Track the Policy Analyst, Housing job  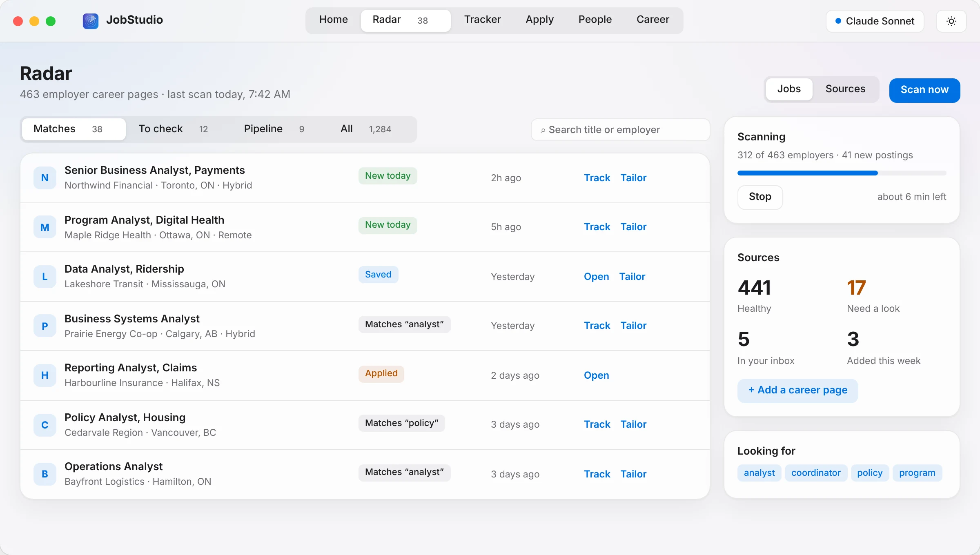[x=597, y=424]
